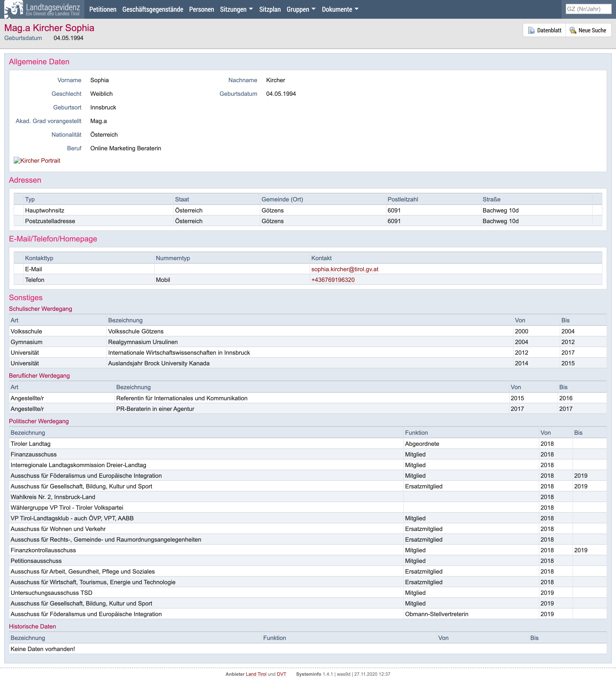Select Auslandsjahr Brock University Kanada entry
This screenshot has width=616, height=680.
(308, 363)
